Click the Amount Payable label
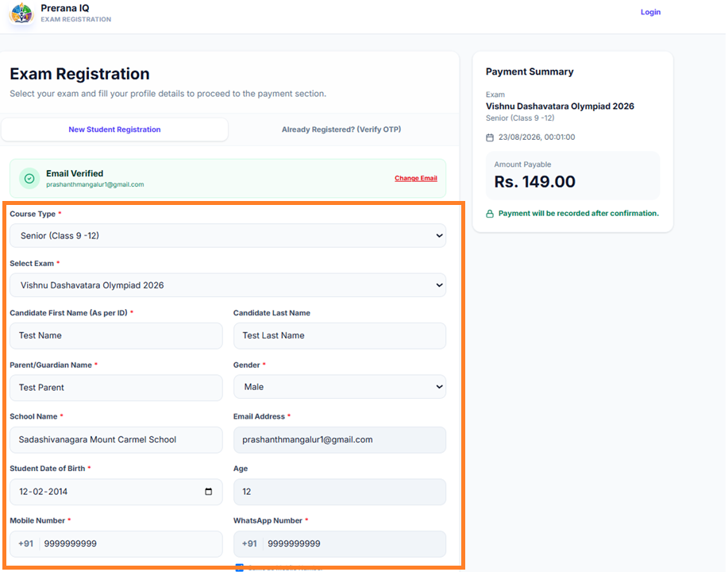 click(523, 164)
